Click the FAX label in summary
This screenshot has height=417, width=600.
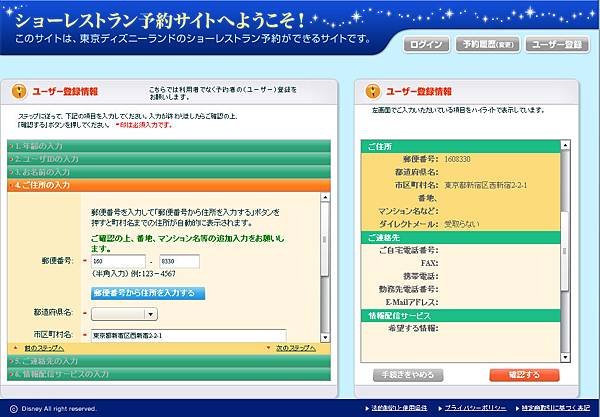pos(429,263)
